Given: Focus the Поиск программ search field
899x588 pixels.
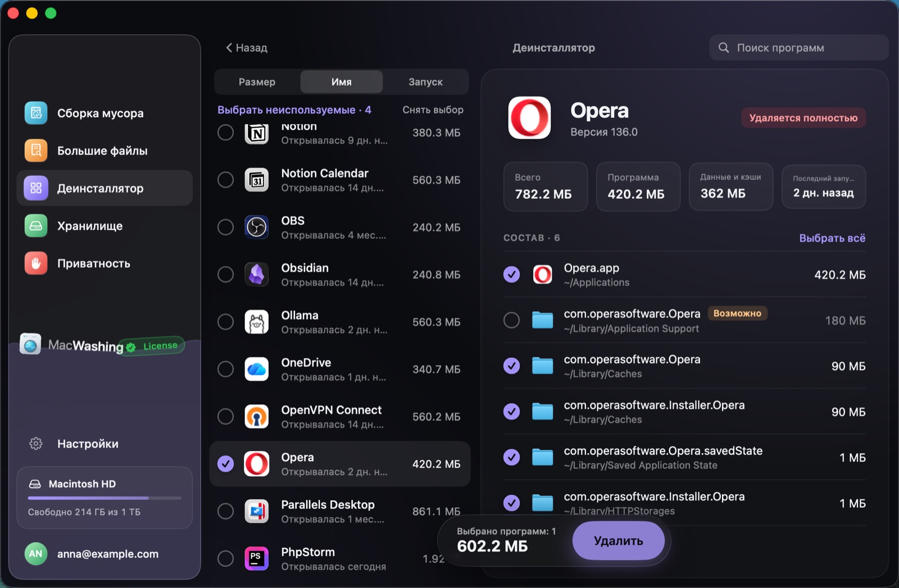Looking at the screenshot, I should pyautogui.click(x=799, y=48).
